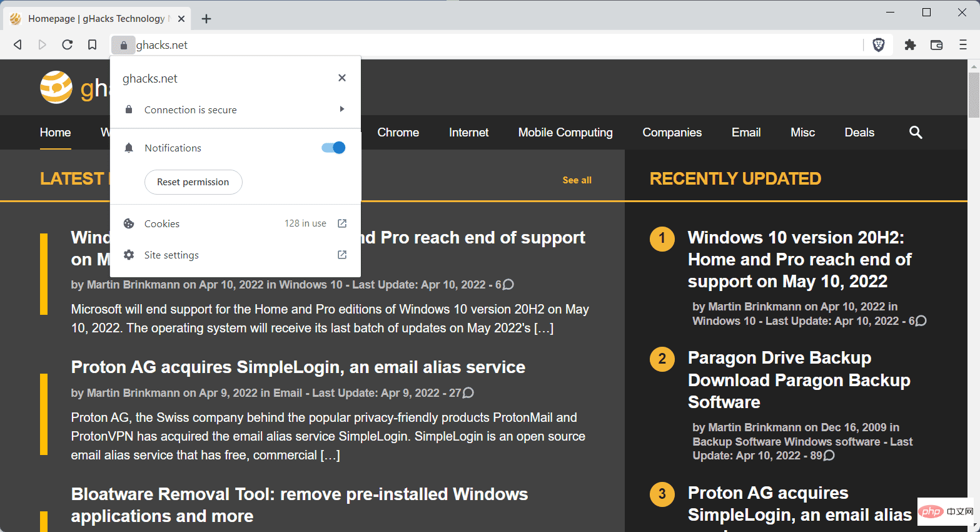Open the Misc category

(x=802, y=132)
